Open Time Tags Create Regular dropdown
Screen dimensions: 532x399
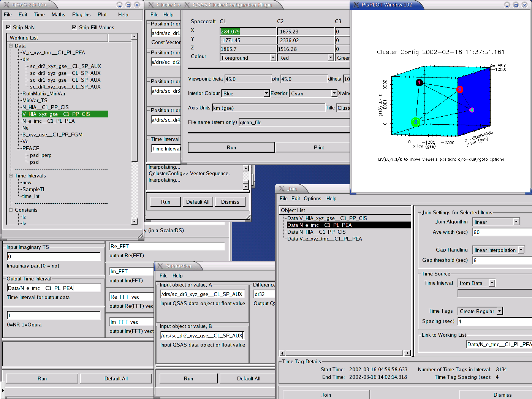pos(500,311)
